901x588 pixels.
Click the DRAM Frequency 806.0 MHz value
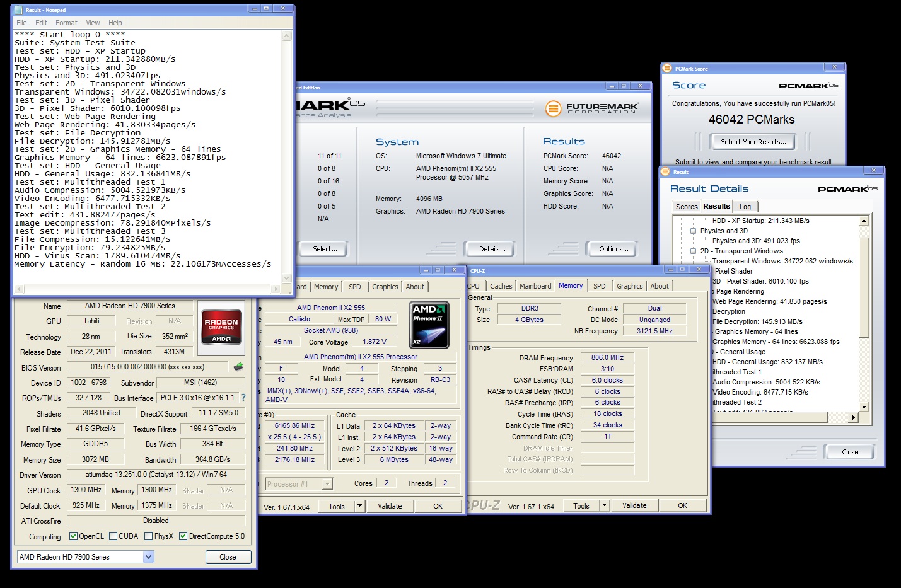point(607,357)
